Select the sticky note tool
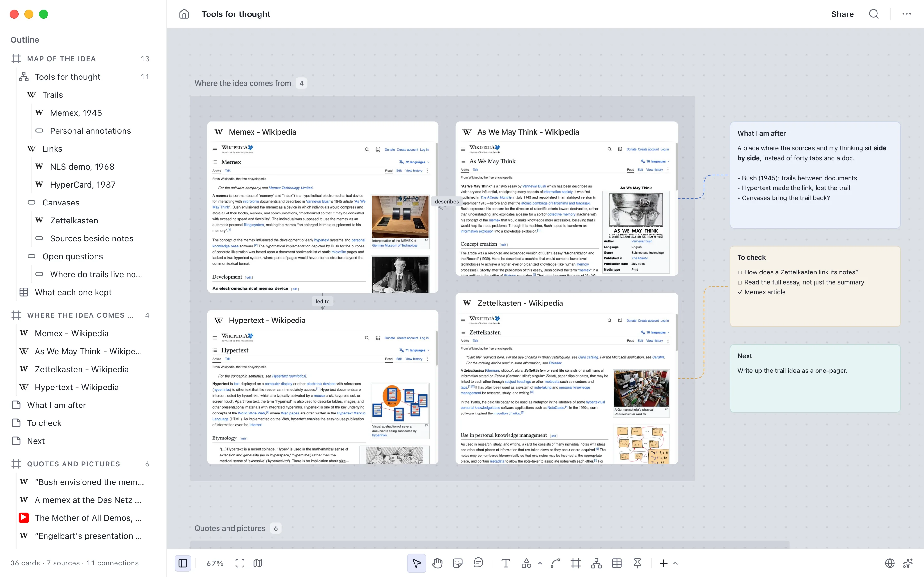The width and height of the screenshot is (924, 577). pyautogui.click(x=458, y=563)
